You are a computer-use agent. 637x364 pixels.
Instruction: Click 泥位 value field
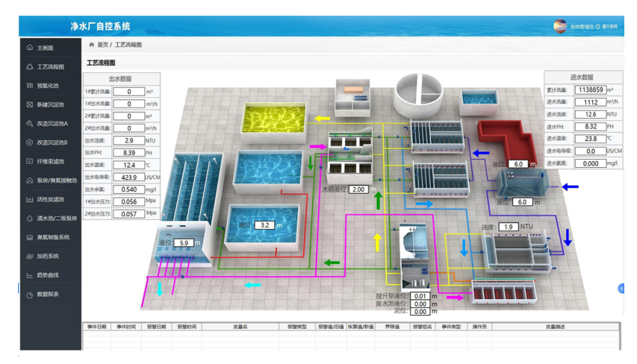(x=420, y=311)
